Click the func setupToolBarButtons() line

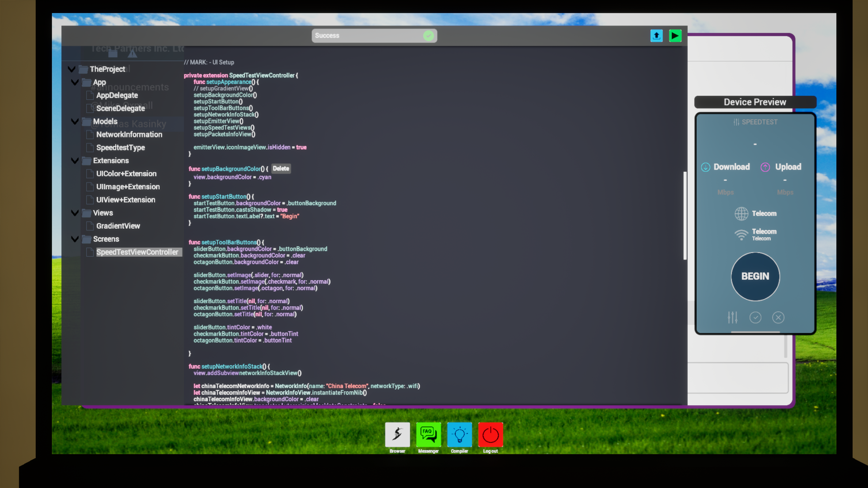click(x=226, y=242)
